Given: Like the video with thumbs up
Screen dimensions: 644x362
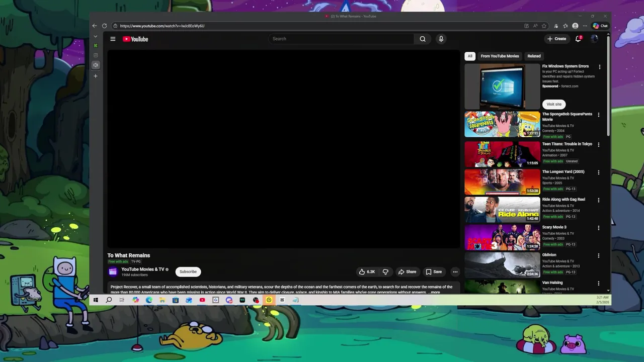Looking at the screenshot, I should click(x=366, y=271).
